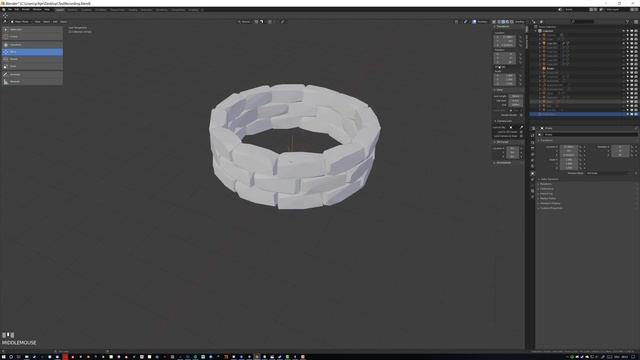Click properties Location X value field

pyautogui.click(x=569, y=147)
